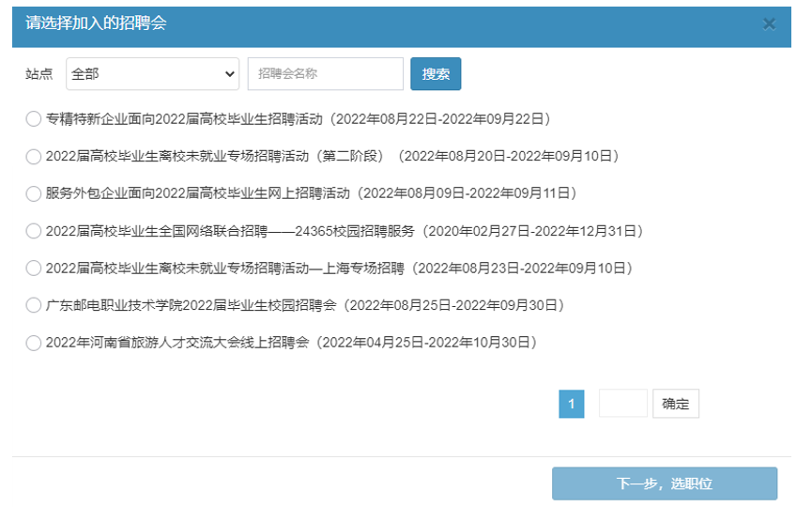The width and height of the screenshot is (812, 522).
Task: Click page number 1 in pagination
Action: coord(571,404)
